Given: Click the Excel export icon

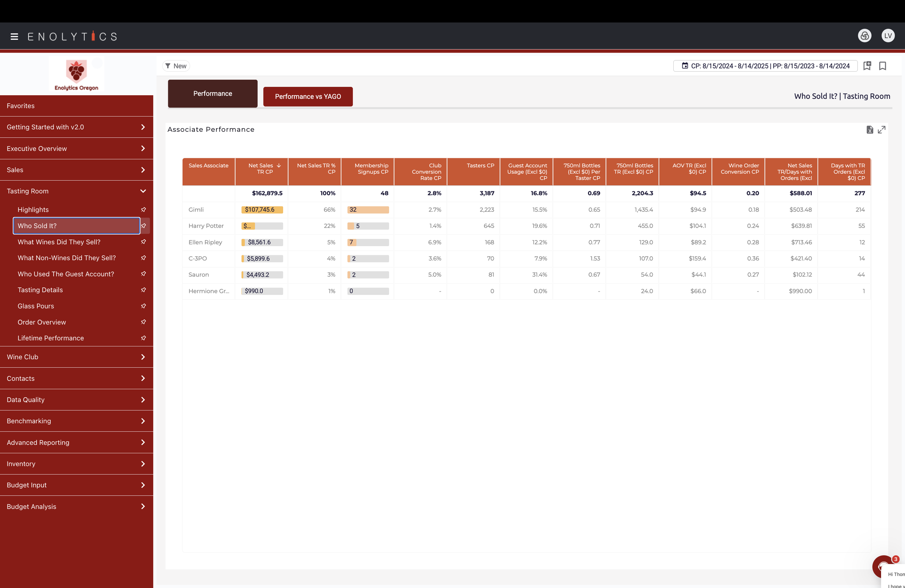Looking at the screenshot, I should (x=870, y=130).
